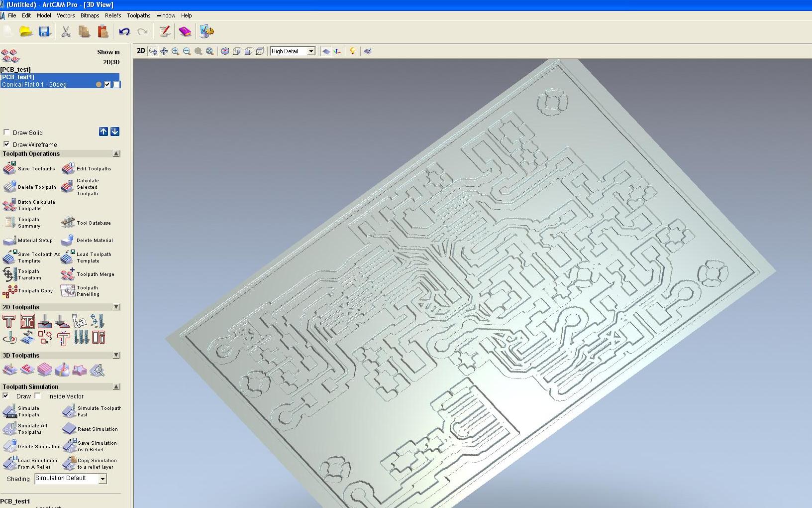Toggle the lights and material bulb icon
This screenshot has width=812, height=508.
tap(352, 51)
